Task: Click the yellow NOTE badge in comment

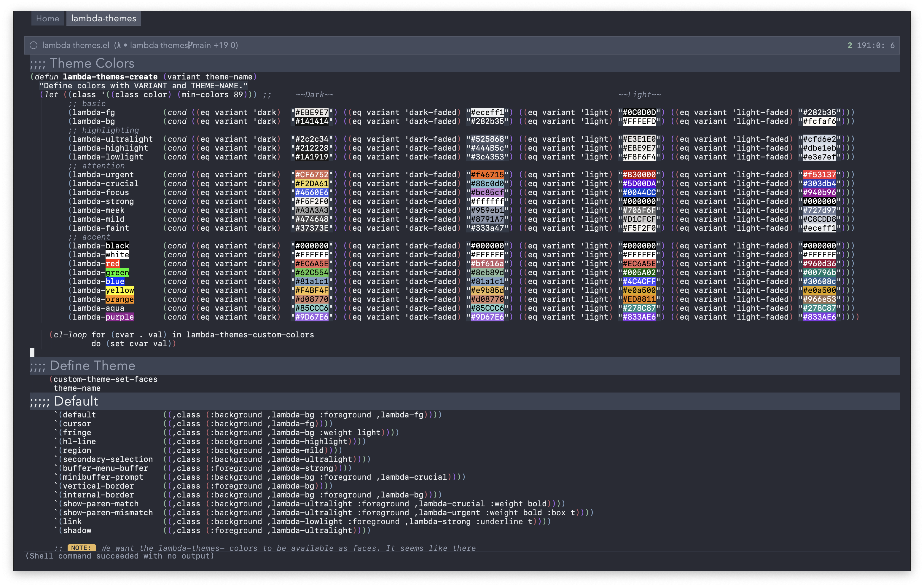Action: point(81,548)
